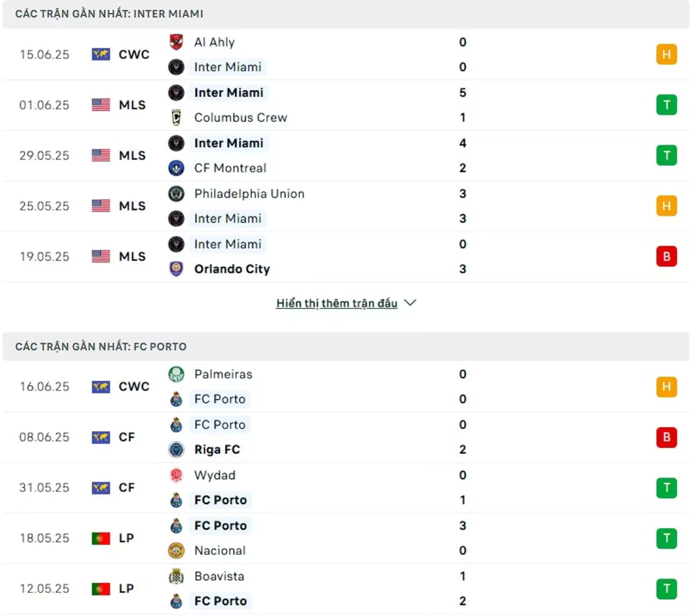
Task: Click the Philadelphia Union crest icon
Action: pyautogui.click(x=176, y=194)
